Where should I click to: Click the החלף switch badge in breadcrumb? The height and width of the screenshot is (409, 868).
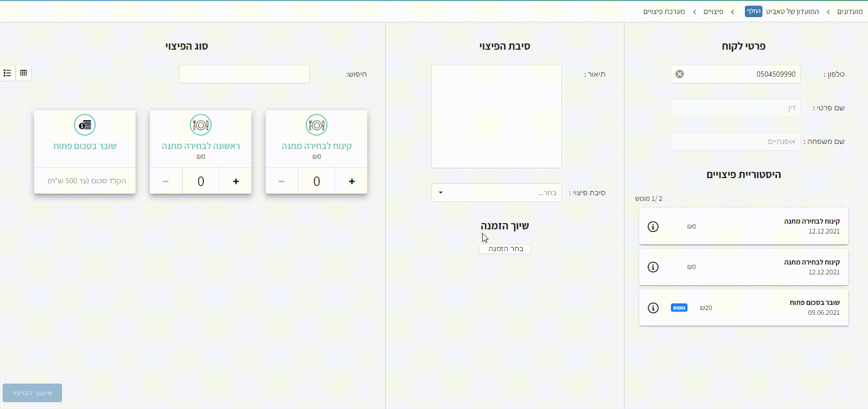coord(754,11)
